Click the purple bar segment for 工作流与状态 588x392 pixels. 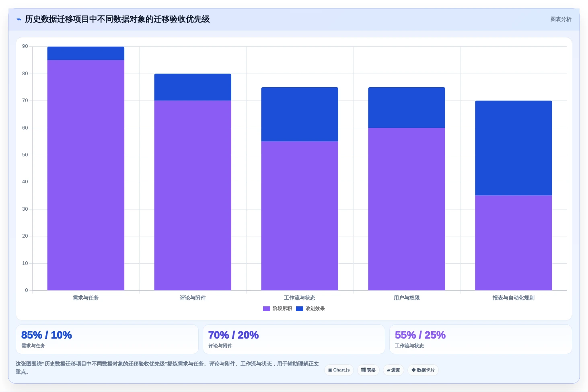pyautogui.click(x=300, y=216)
